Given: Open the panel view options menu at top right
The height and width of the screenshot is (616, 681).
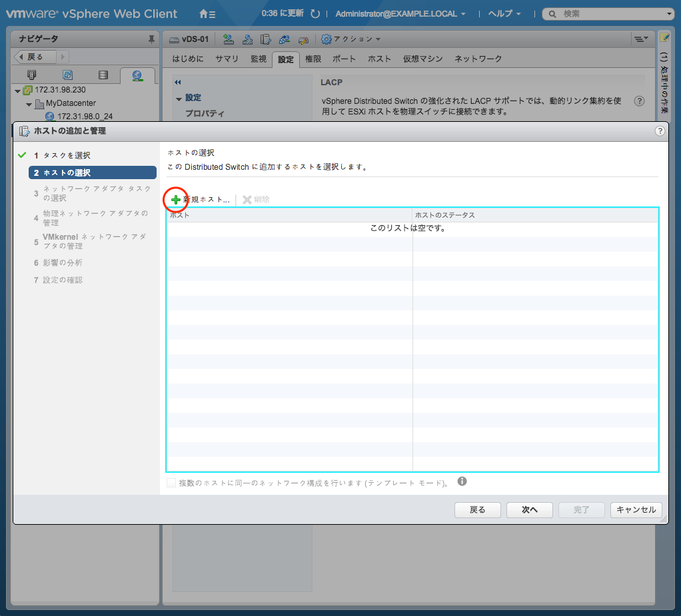Looking at the screenshot, I should point(640,39).
